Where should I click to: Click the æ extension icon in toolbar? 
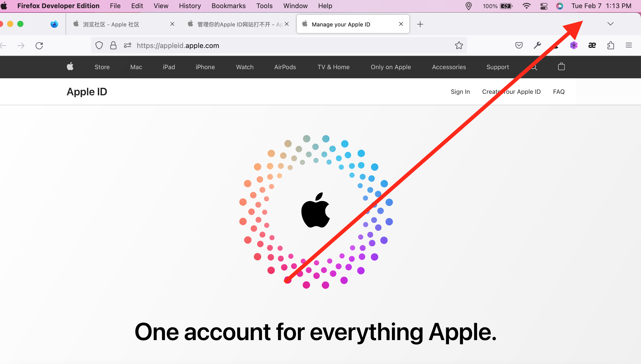[592, 45]
